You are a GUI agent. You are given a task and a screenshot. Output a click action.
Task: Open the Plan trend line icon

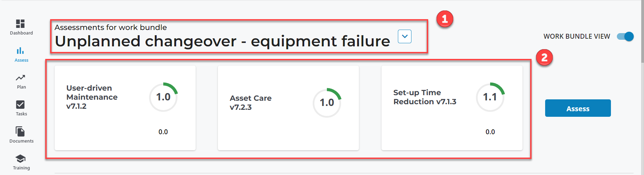(21, 77)
